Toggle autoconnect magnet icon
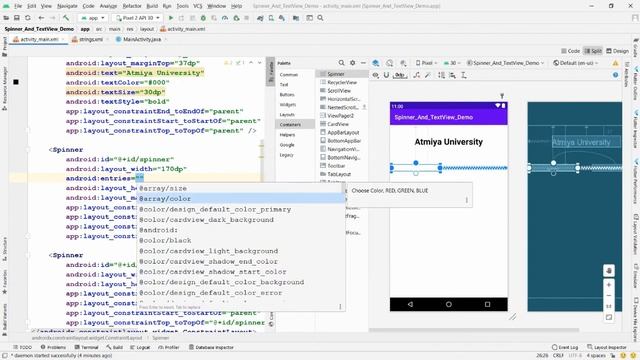 [386, 75]
